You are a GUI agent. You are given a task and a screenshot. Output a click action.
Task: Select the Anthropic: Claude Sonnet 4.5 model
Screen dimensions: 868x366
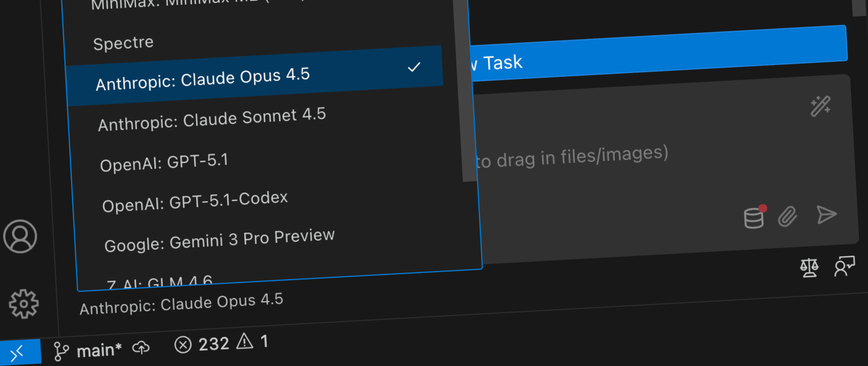coord(212,120)
